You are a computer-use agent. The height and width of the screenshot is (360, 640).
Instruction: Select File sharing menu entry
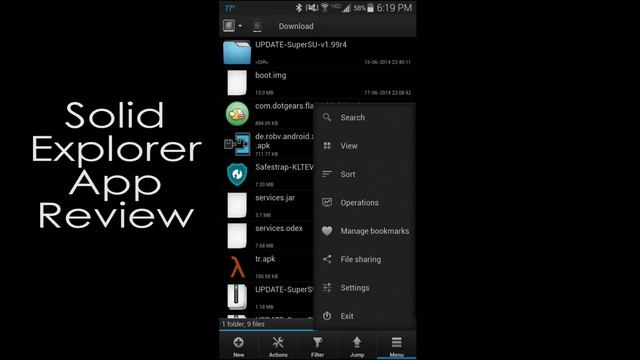click(x=361, y=260)
